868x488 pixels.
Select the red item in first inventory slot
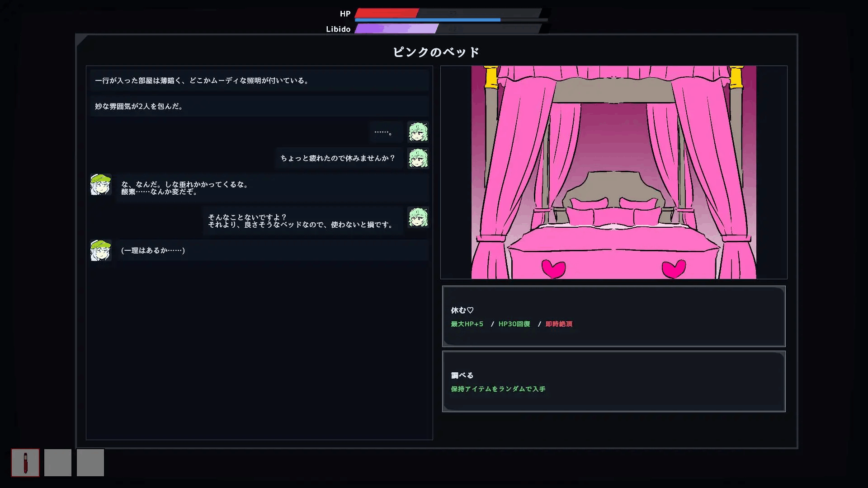point(25,462)
